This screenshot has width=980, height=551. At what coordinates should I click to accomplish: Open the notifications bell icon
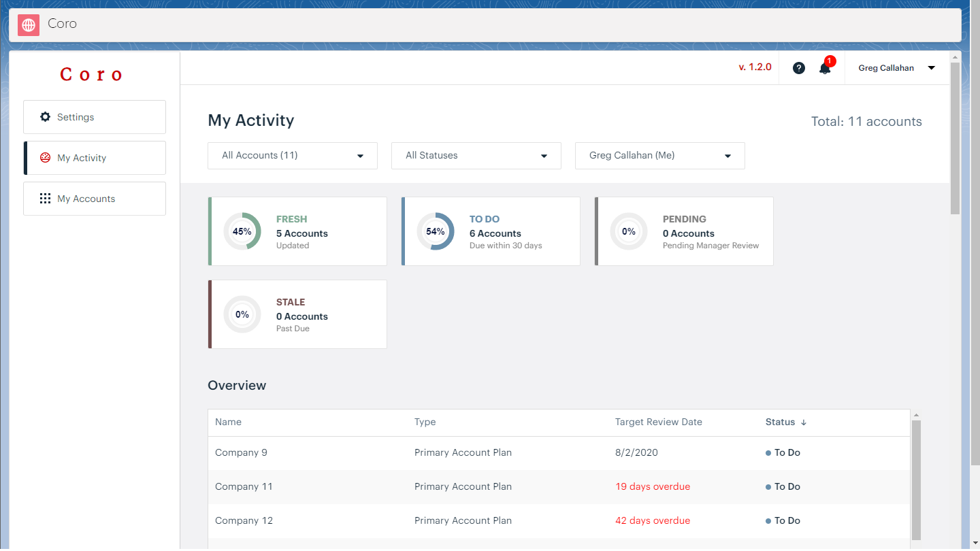(825, 68)
